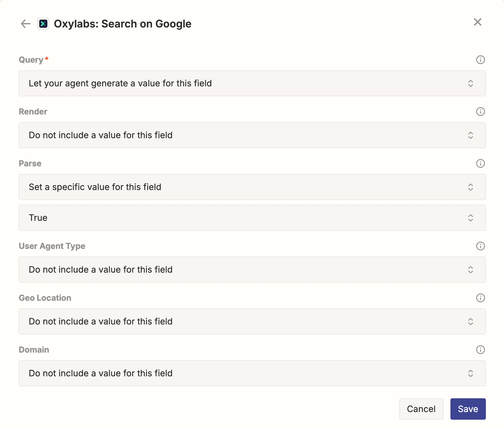The width and height of the screenshot is (504, 427).
Task: Click the chevron arrows in the True field
Action: coord(470,218)
